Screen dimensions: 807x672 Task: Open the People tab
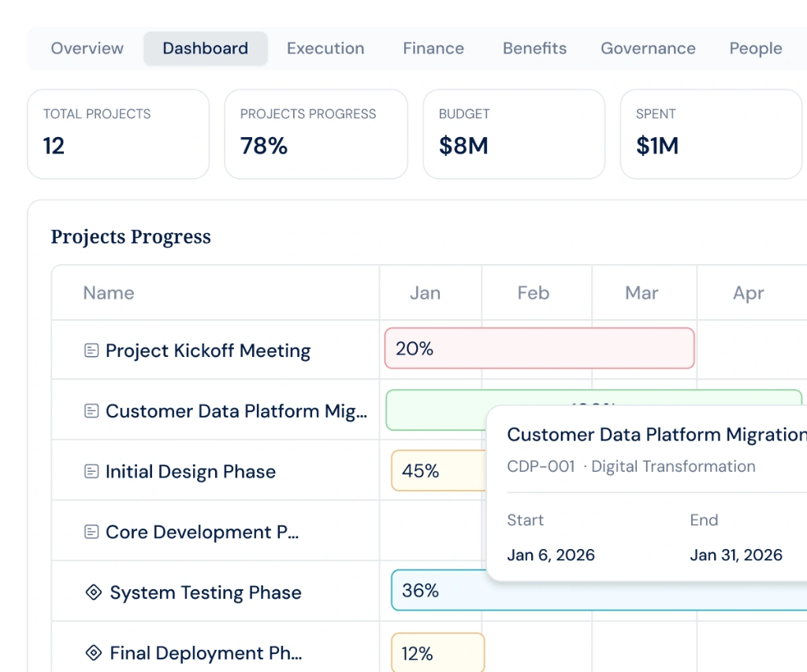tap(756, 48)
